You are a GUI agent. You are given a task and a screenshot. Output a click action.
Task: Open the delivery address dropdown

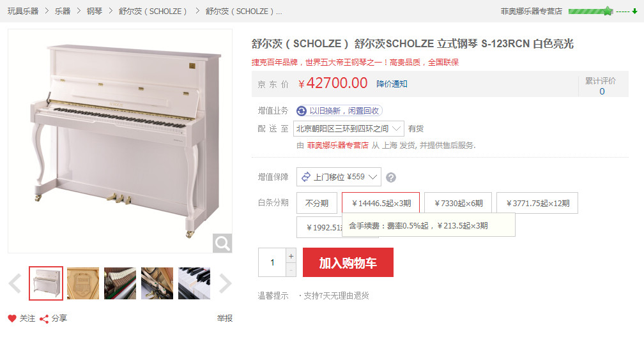click(349, 128)
